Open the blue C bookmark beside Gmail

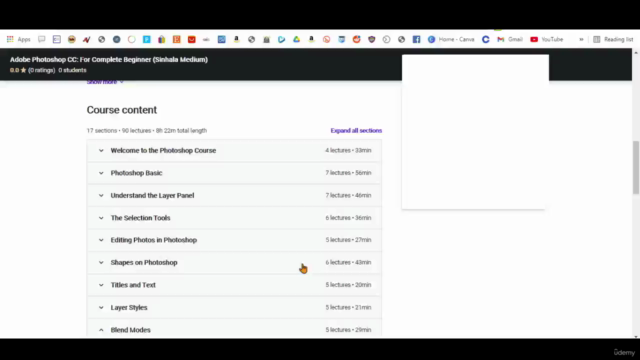(485, 40)
